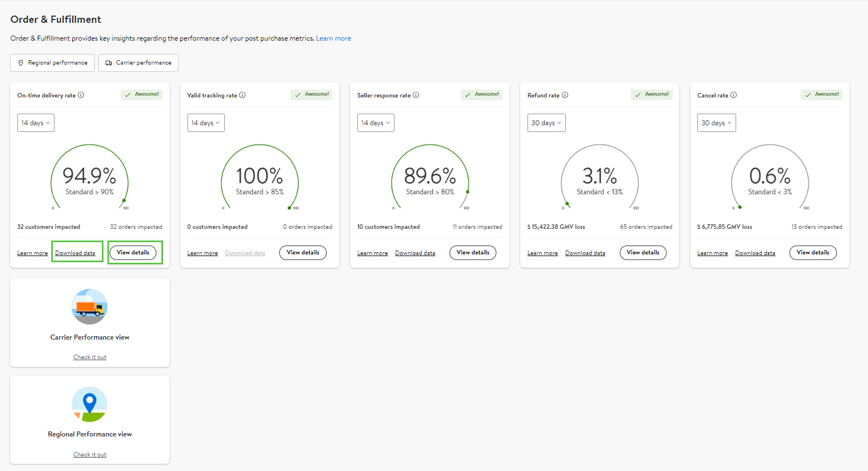The width and height of the screenshot is (868, 471).
Task: Click Awesome! badge on Valid tracking rate
Action: point(312,95)
